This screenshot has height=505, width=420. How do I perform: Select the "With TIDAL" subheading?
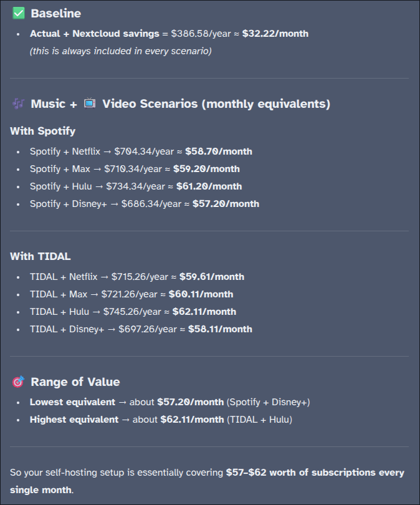(40, 256)
